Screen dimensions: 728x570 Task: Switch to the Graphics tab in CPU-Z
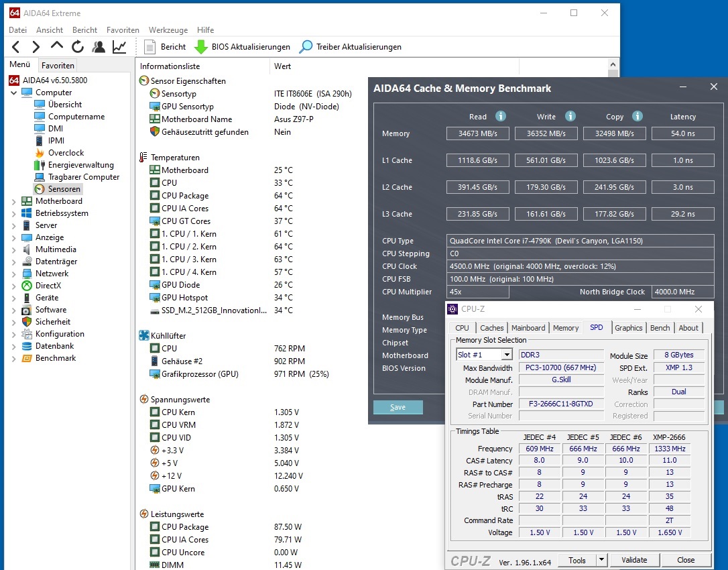(x=629, y=327)
